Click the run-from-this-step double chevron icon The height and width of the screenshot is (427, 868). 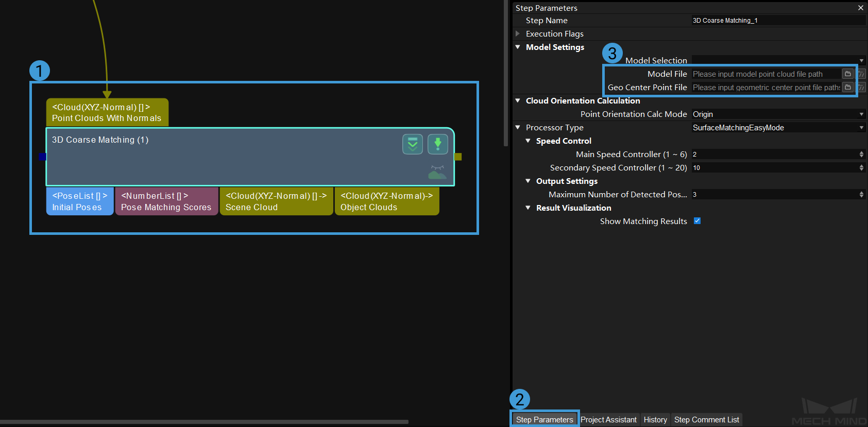pyautogui.click(x=413, y=144)
